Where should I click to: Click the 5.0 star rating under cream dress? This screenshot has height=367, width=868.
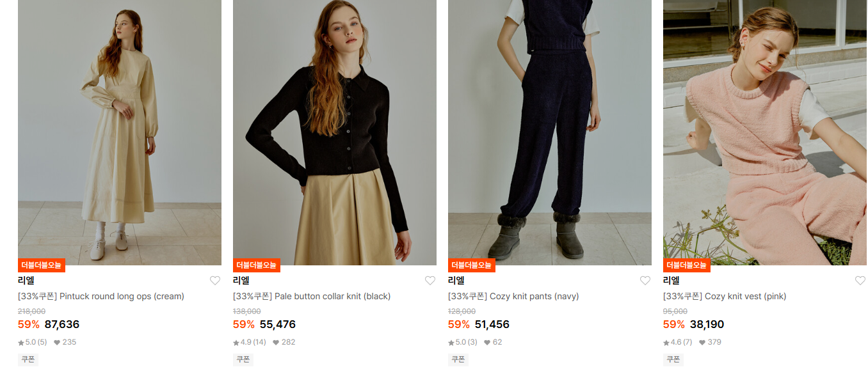(33, 342)
